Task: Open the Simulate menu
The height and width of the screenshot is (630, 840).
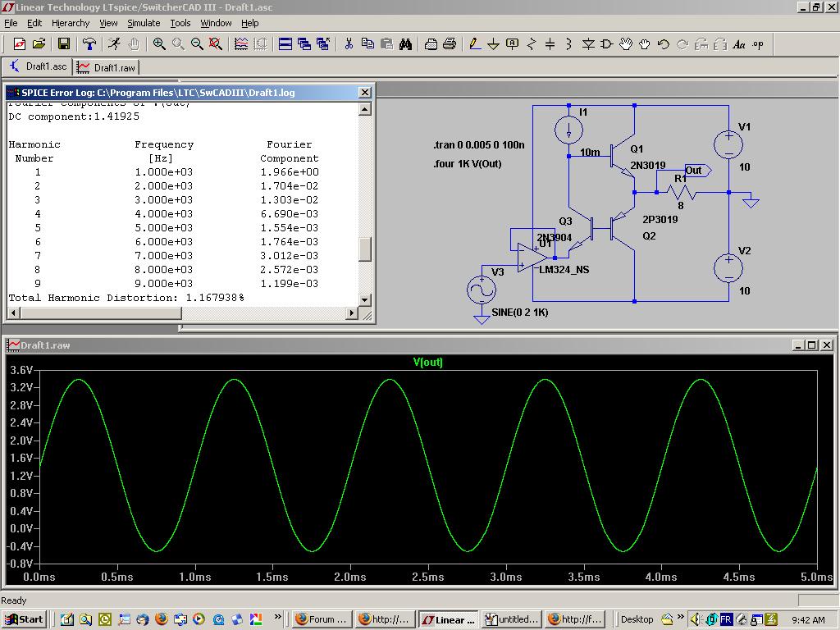Action: (x=144, y=23)
